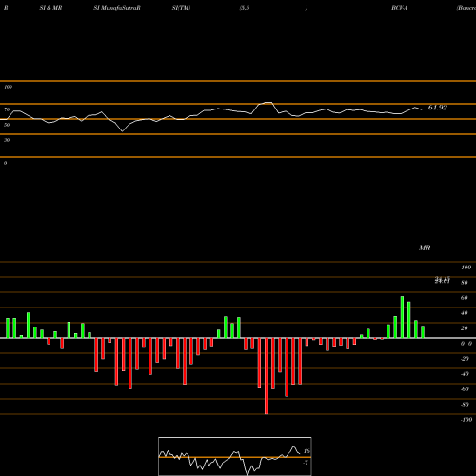Viewport: 476px width, 476px height.
Task: Click the BCVA ticker label in header
Action: [399, 8]
